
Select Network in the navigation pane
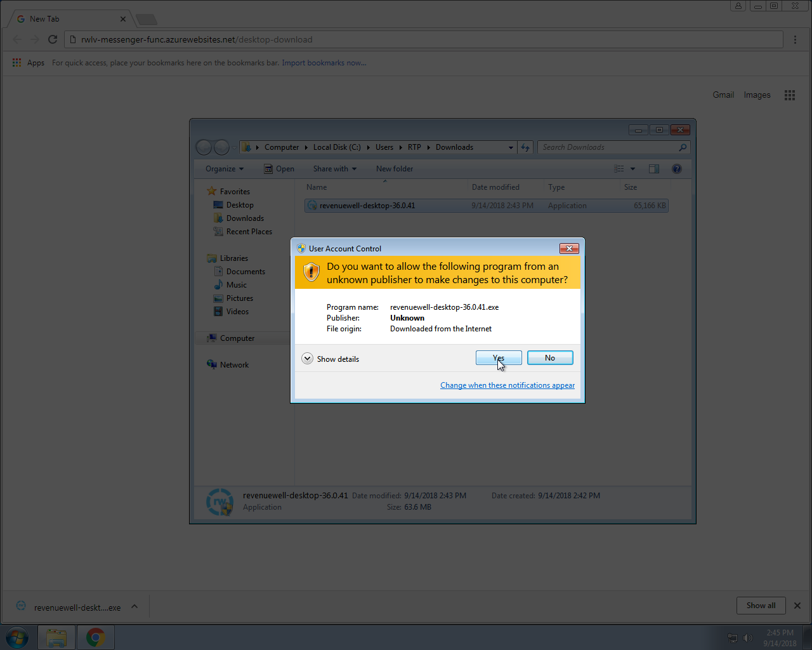pyautogui.click(x=234, y=365)
